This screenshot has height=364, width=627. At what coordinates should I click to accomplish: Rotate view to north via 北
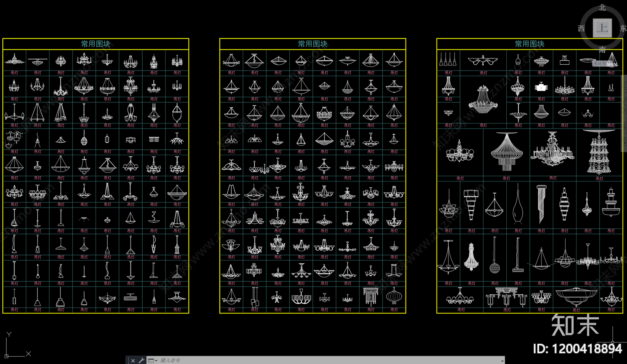click(x=602, y=7)
